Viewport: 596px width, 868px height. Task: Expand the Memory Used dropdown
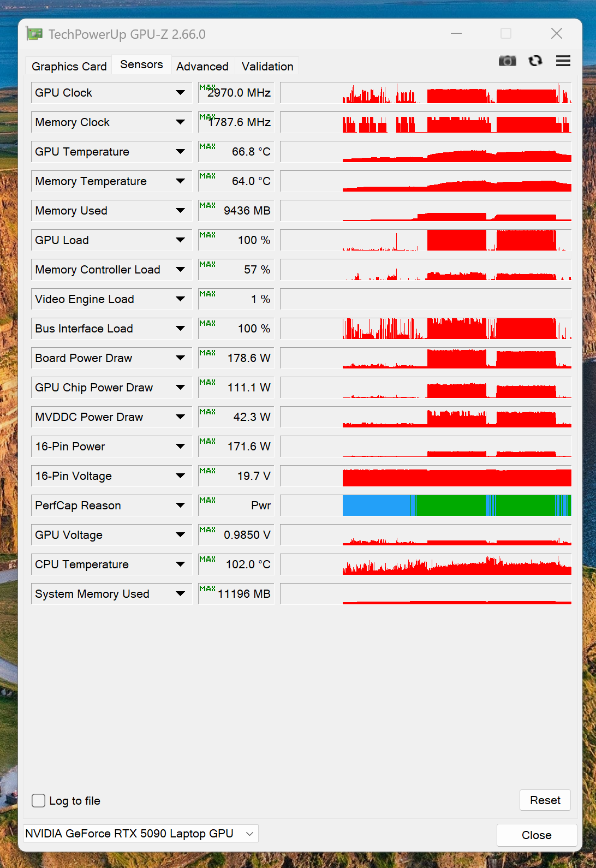point(180,211)
